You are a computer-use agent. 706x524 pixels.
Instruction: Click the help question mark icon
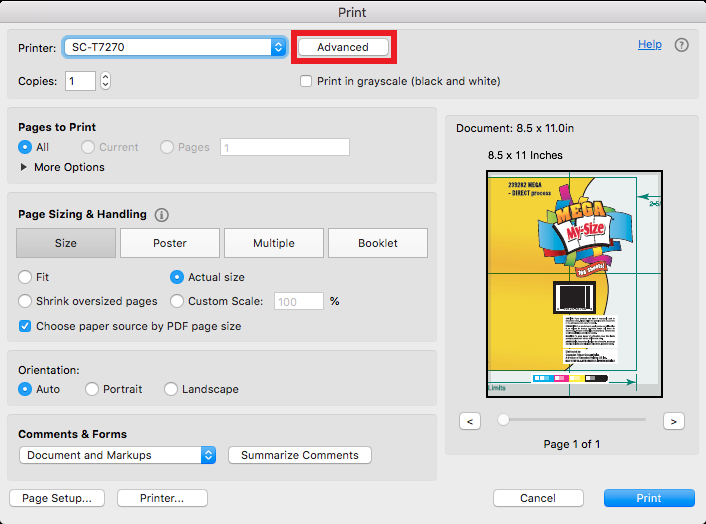(681, 45)
